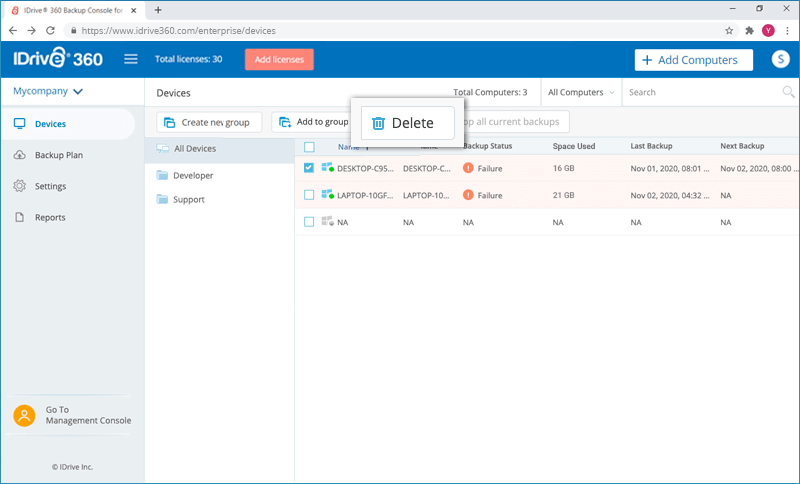The image size is (800, 484).
Task: Open a new browser tab with plus
Action: [x=158, y=10]
